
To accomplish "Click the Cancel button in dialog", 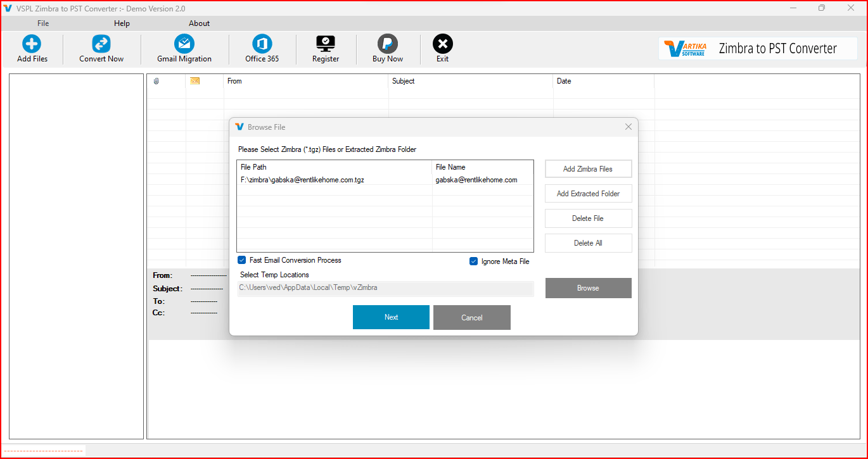I will click(x=471, y=318).
